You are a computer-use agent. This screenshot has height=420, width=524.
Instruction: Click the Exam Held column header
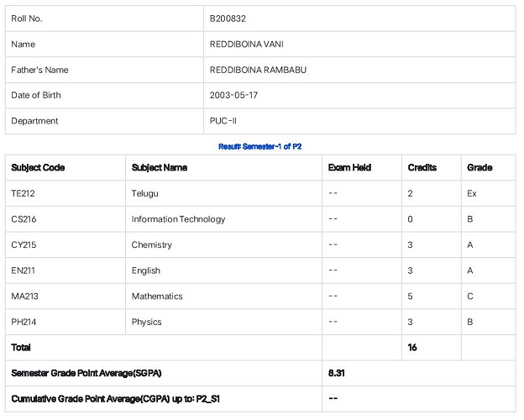point(349,167)
